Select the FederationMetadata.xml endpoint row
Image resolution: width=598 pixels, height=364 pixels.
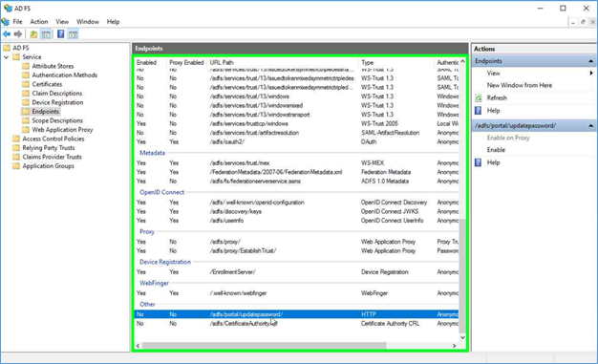coord(296,172)
